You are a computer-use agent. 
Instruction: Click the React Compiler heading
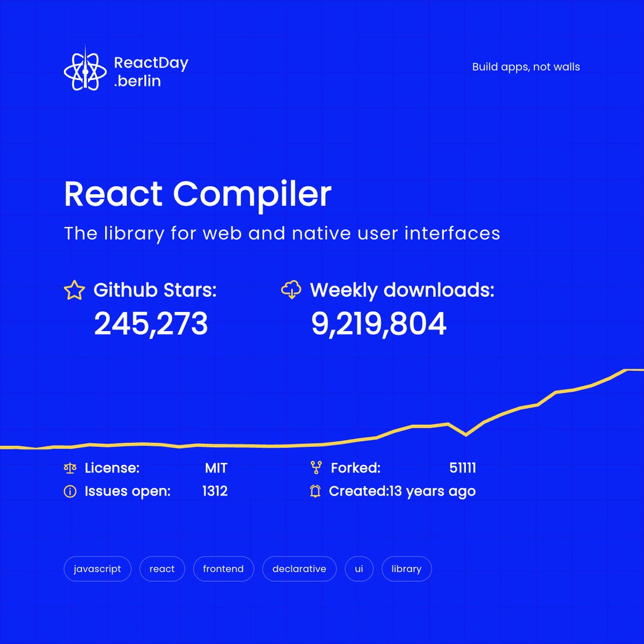click(197, 194)
